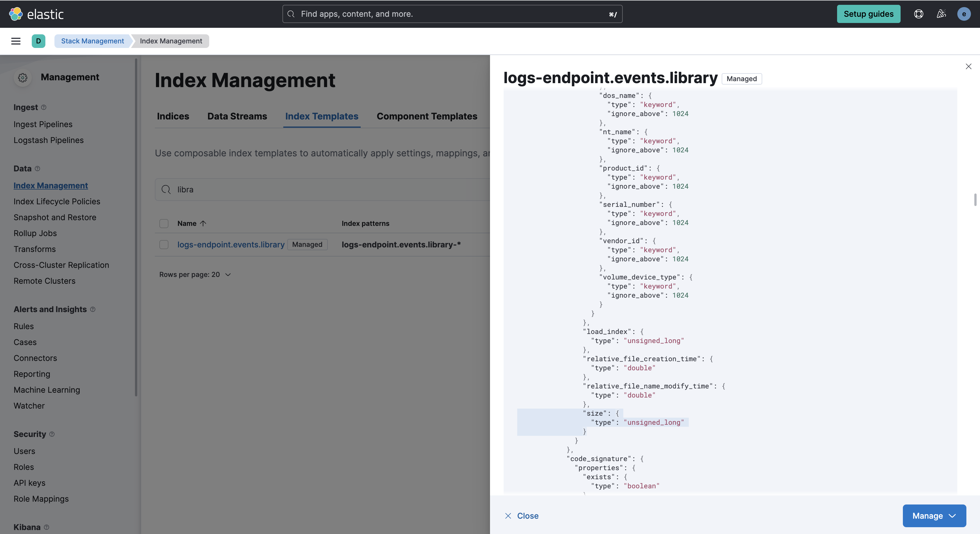This screenshot has height=534, width=980.
Task: Switch to the Data Streams tab
Action: click(237, 116)
